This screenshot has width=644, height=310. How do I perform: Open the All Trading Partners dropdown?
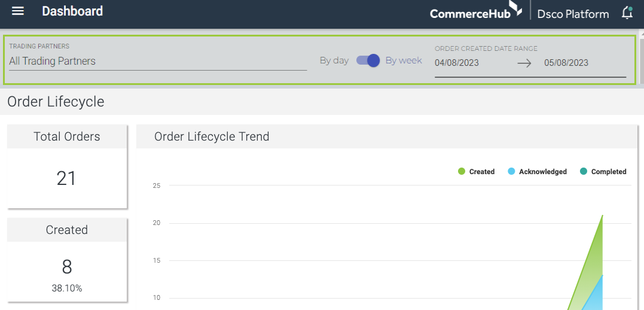tap(158, 61)
